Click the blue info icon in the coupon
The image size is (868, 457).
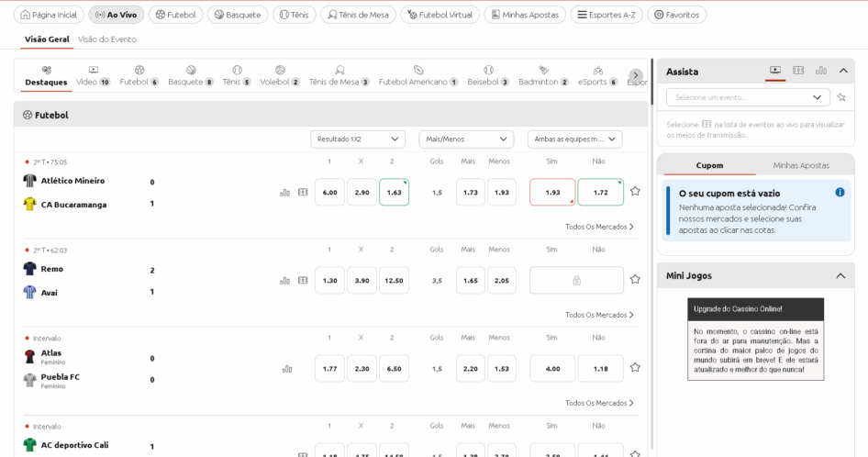click(840, 193)
